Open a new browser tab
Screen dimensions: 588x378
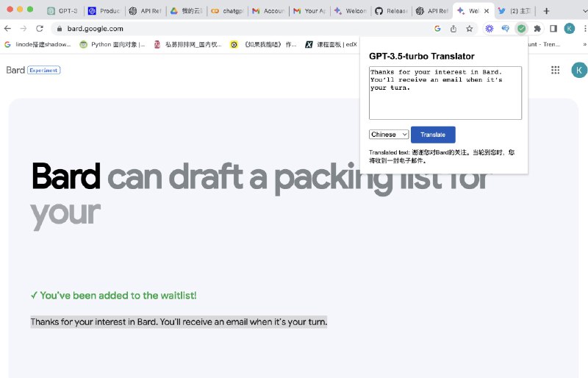[546, 11]
